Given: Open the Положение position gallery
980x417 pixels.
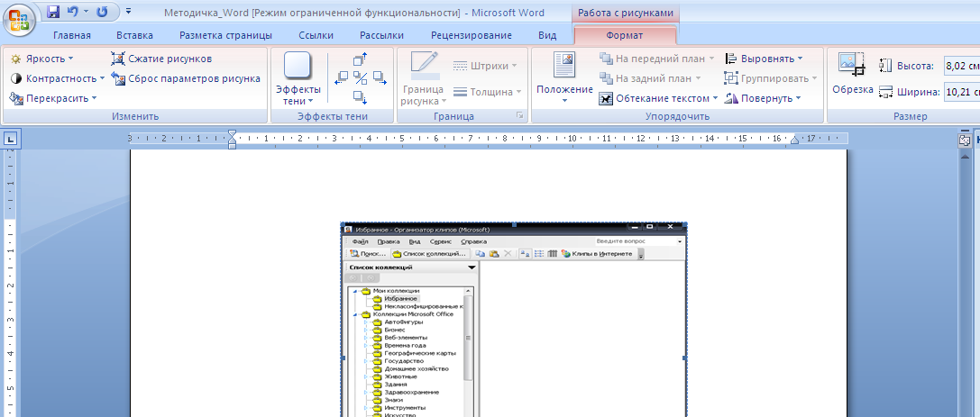Looking at the screenshot, I should click(564, 78).
